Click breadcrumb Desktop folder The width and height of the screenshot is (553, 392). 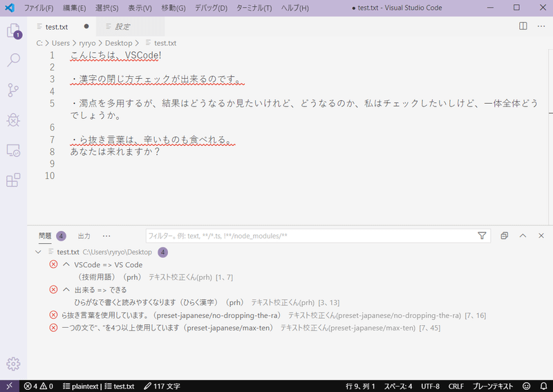coord(118,43)
